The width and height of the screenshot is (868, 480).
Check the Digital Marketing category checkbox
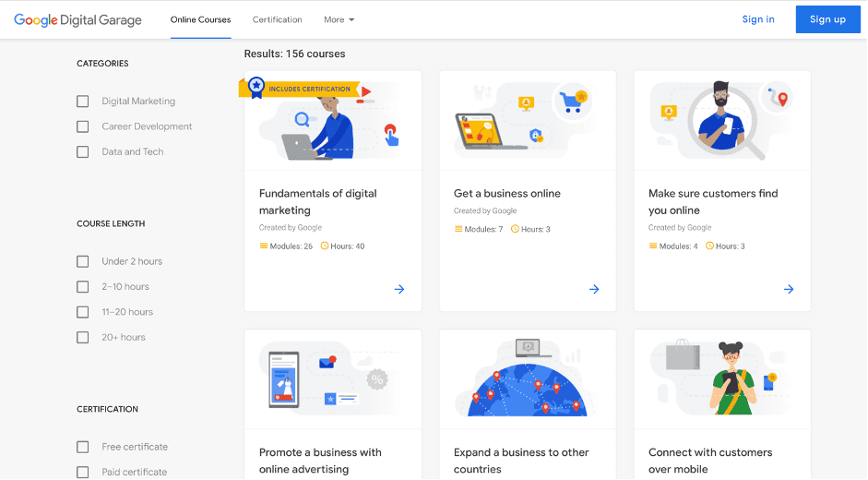click(83, 102)
